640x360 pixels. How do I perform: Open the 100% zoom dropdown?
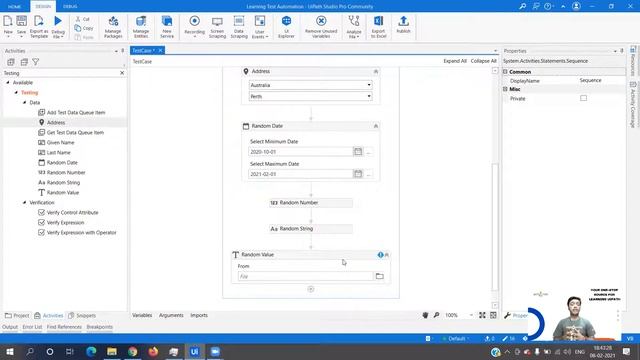click(x=471, y=315)
